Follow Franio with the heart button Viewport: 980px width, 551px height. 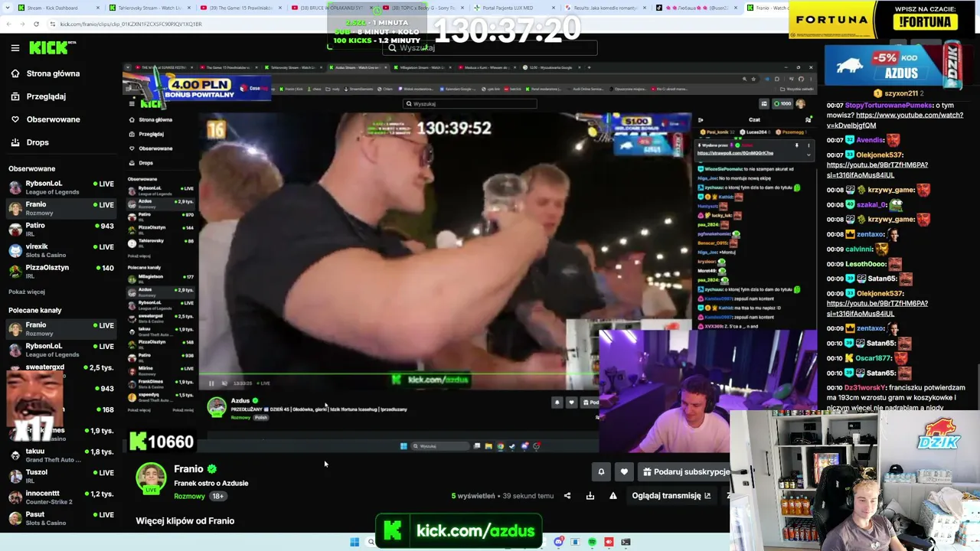click(x=624, y=472)
